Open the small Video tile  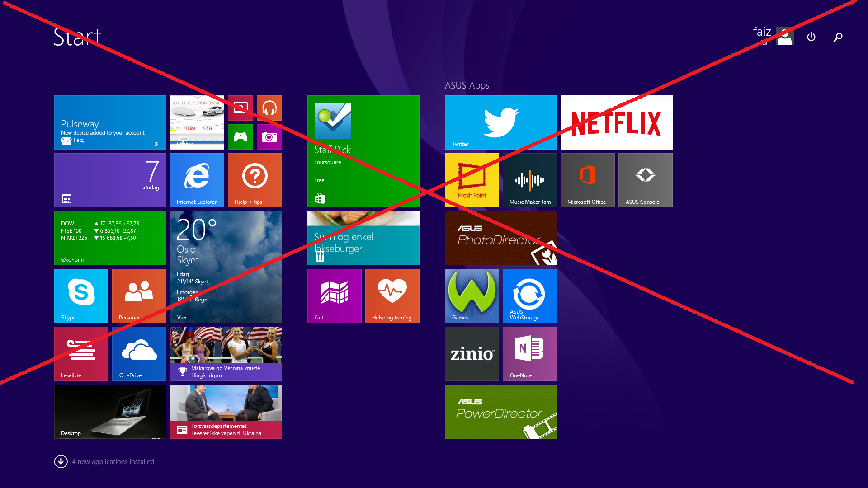coord(241,108)
